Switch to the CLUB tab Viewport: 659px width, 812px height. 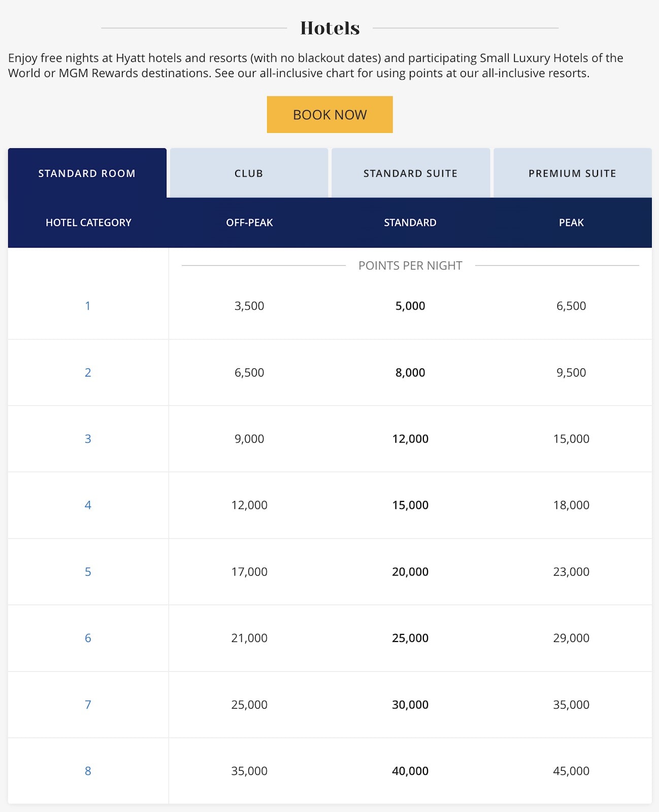pyautogui.click(x=249, y=173)
